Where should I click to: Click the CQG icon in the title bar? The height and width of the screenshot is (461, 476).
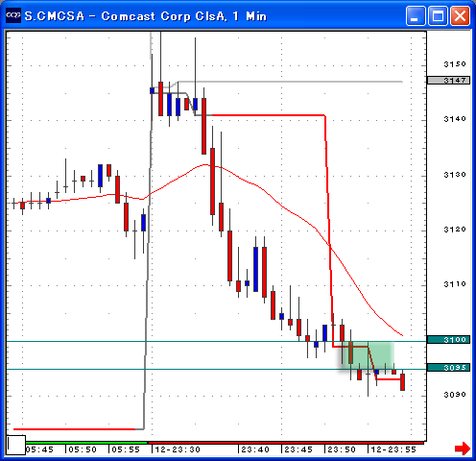[x=13, y=15]
